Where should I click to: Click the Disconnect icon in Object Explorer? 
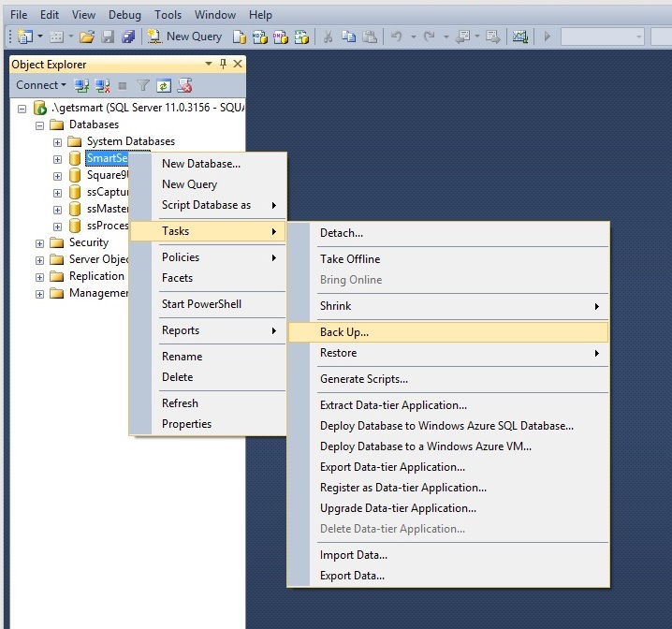pos(102,85)
